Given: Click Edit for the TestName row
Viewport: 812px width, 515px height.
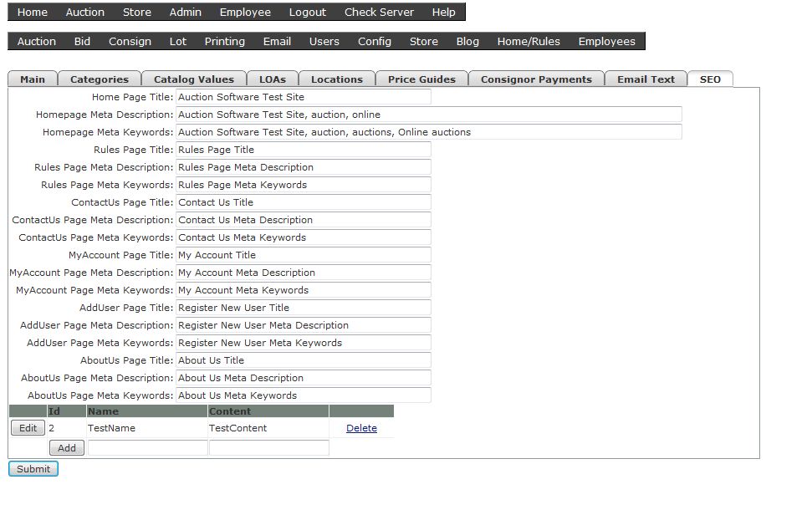Looking at the screenshot, I should 28,428.
